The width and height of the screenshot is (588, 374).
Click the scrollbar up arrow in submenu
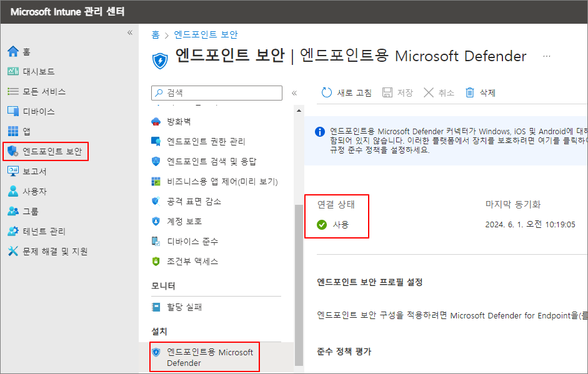coord(299,111)
